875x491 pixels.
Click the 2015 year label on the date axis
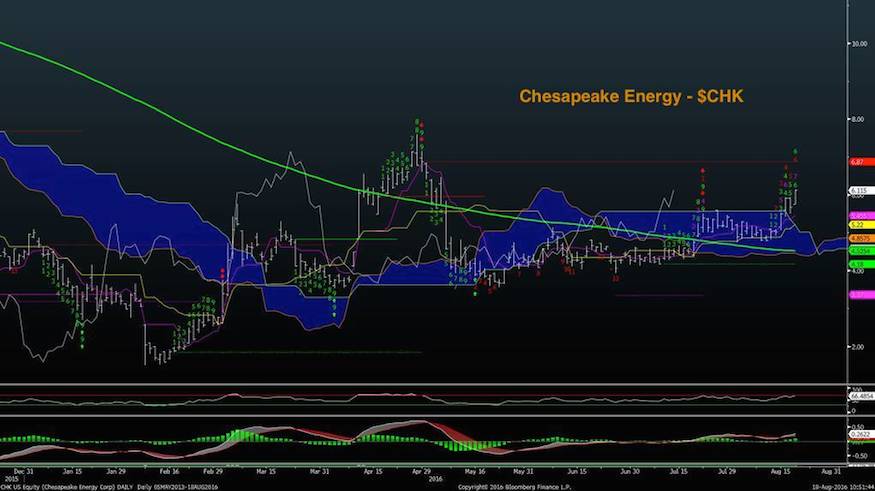pyautogui.click(x=11, y=479)
